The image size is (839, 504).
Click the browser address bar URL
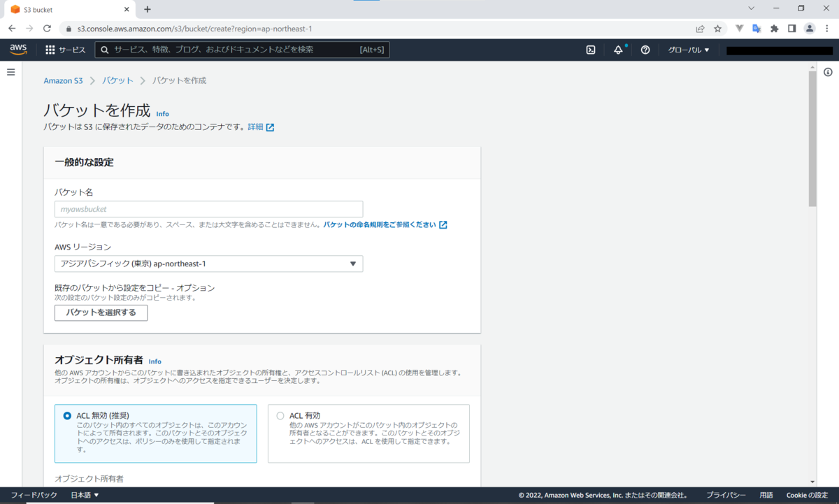tap(194, 29)
